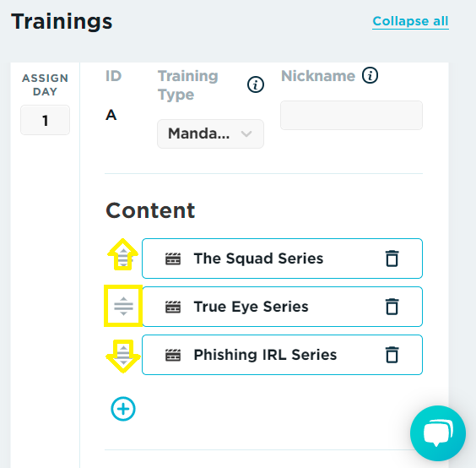Select Phishing IRL Series content row
The image size is (476, 468).
tap(282, 355)
